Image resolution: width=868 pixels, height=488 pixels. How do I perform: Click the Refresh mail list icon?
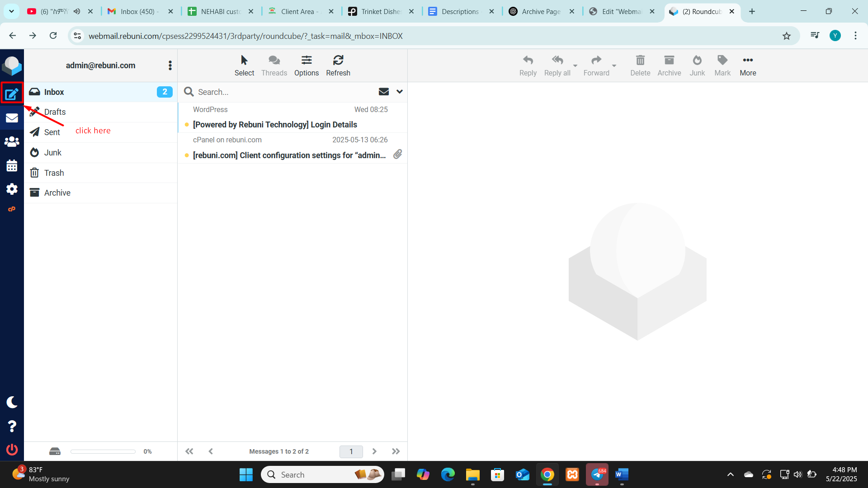pos(338,66)
